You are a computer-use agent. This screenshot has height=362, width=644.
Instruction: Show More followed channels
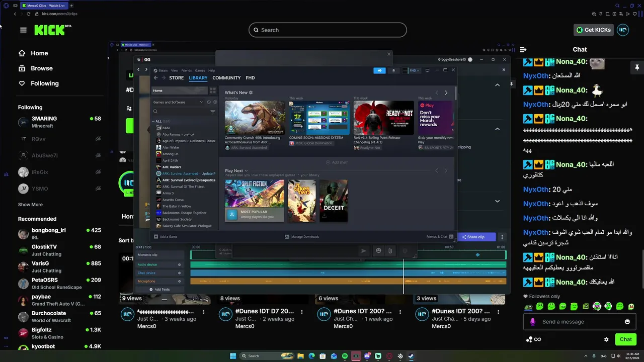pyautogui.click(x=30, y=205)
